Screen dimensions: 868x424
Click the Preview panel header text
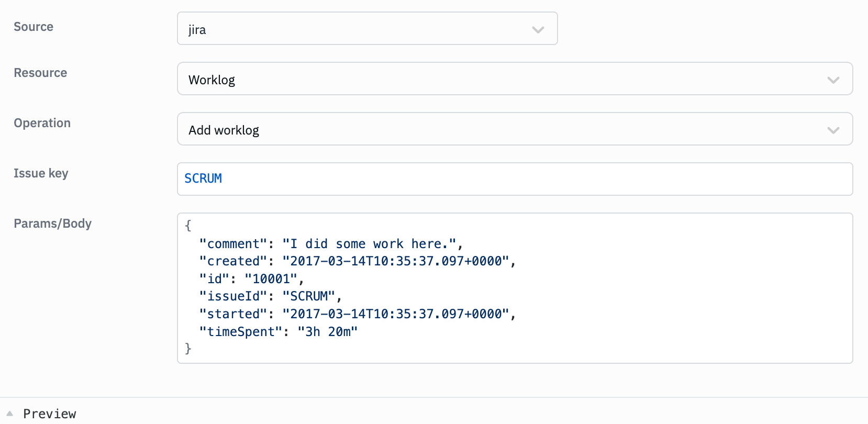click(x=50, y=414)
